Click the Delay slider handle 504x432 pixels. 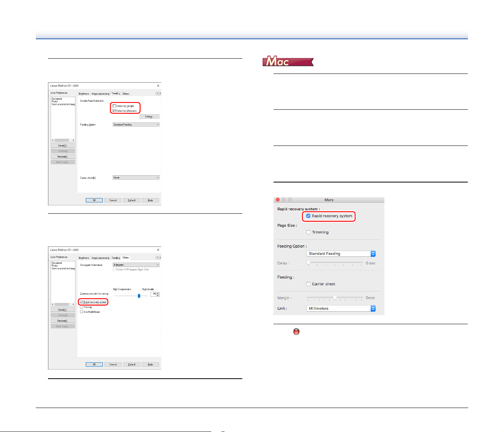click(309, 263)
